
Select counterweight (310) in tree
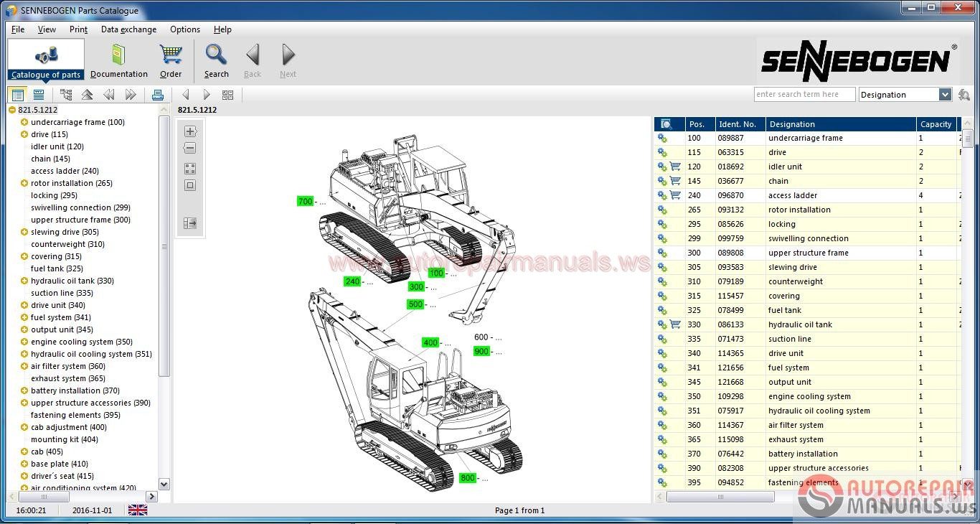[67, 244]
